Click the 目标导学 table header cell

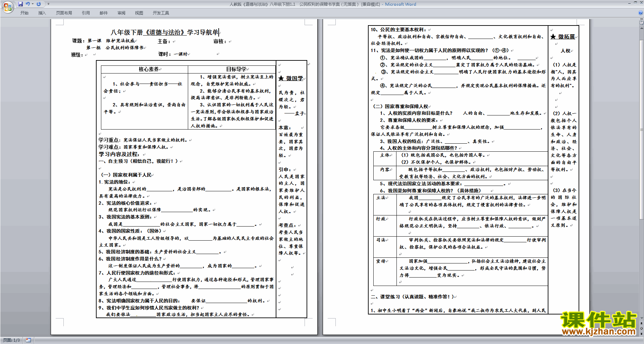232,69
